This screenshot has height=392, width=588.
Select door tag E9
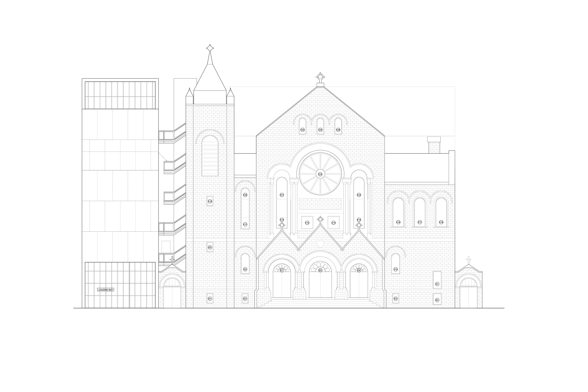pyautogui.click(x=359, y=270)
